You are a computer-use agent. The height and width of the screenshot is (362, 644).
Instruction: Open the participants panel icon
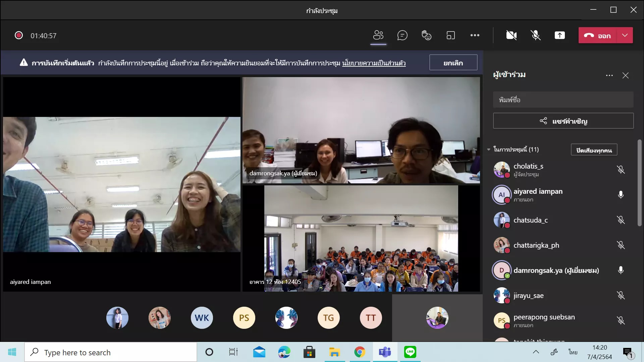click(378, 35)
